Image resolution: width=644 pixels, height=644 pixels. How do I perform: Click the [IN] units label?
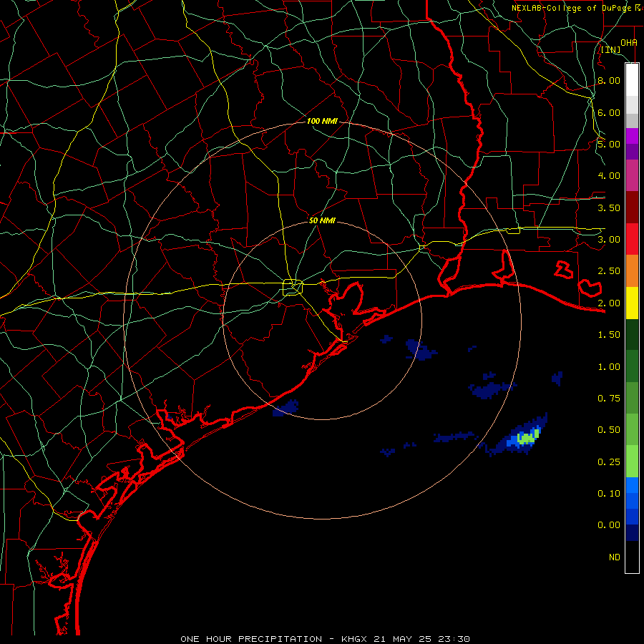coord(611,49)
